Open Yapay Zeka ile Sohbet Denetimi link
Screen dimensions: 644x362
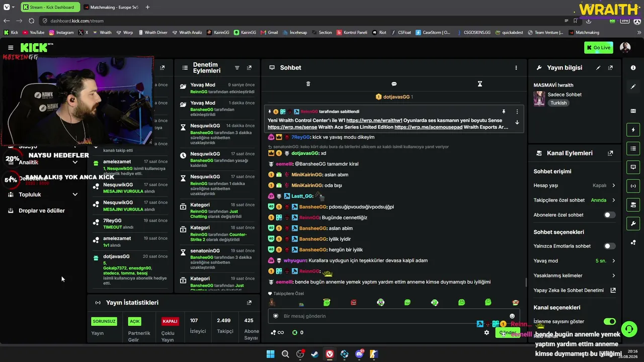[575, 291]
